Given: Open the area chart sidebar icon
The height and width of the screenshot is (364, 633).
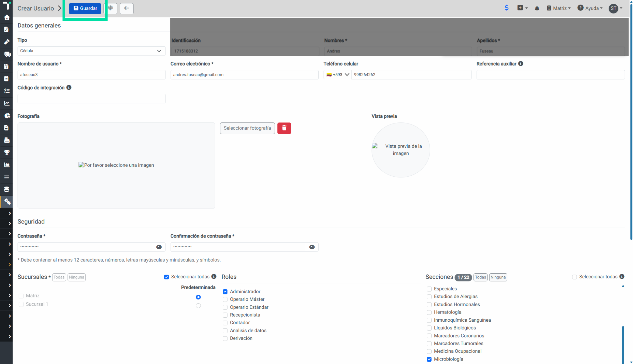Looking at the screenshot, I should [x=7, y=165].
